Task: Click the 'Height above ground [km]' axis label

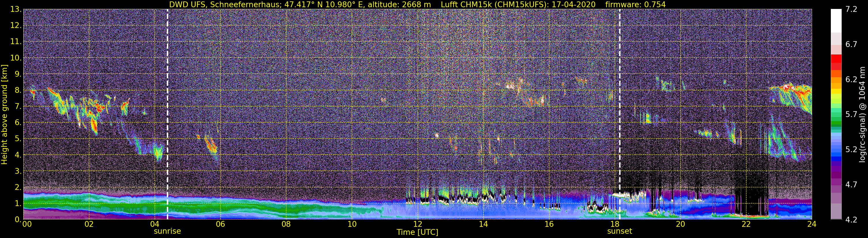Action: (4, 114)
